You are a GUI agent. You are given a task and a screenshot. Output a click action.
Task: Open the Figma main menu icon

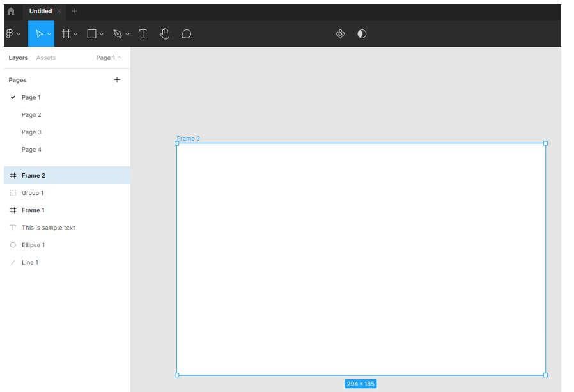(10, 34)
